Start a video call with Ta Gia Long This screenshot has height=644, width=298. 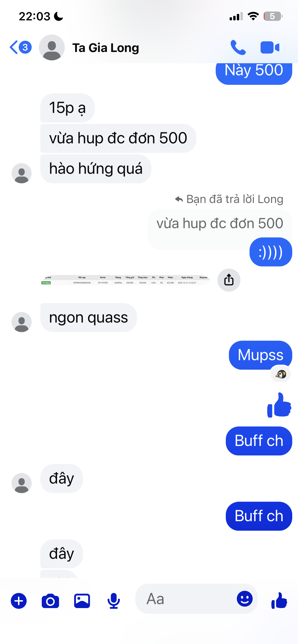(270, 47)
